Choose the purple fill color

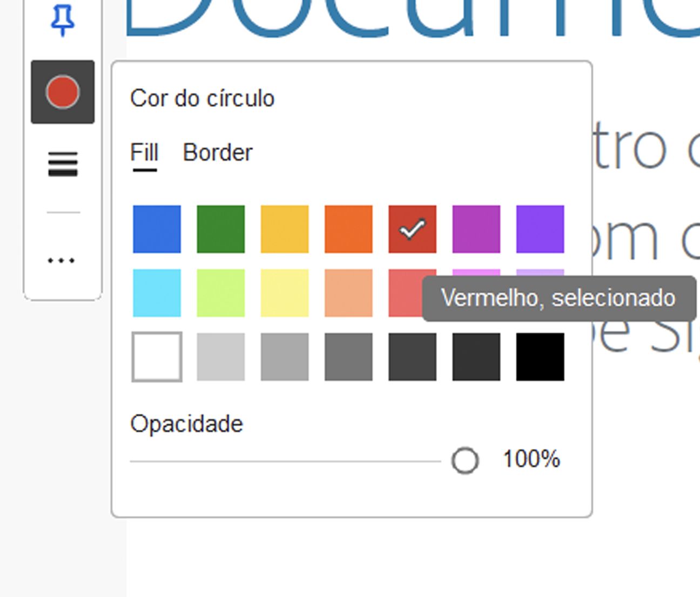[x=540, y=229]
